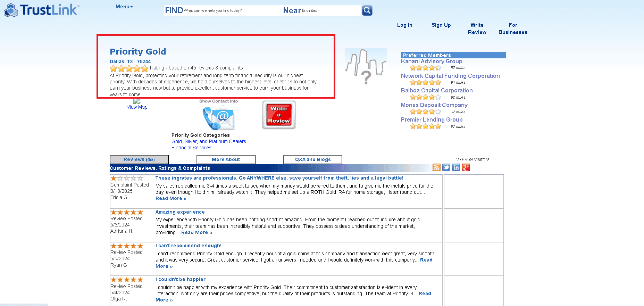Click Premier Lending Group star rating
This screenshot has height=306, width=644.
point(425,126)
